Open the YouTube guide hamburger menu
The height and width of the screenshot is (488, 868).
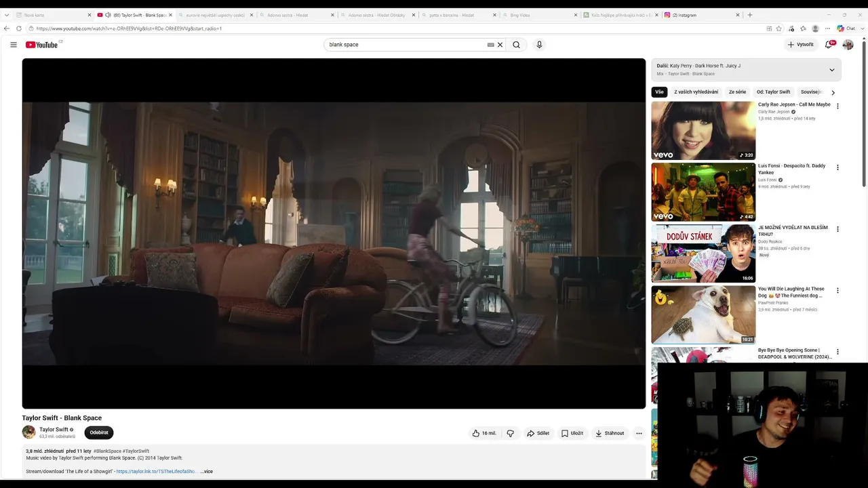14,45
